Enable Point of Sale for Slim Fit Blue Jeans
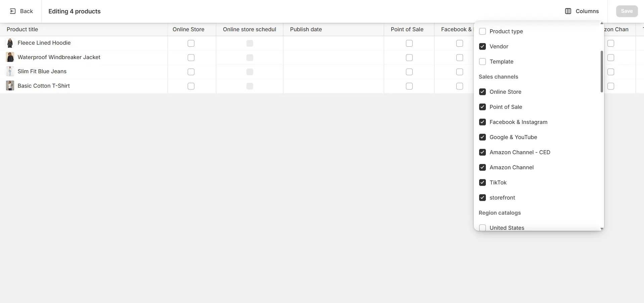644x303 pixels. [409, 72]
